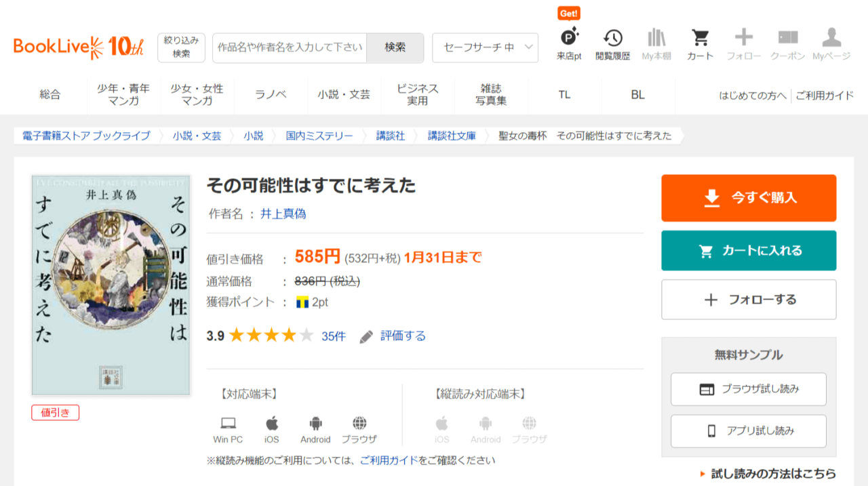The width and height of the screenshot is (868, 486).
Task: Select the ラノベ category tab
Action: click(271, 95)
